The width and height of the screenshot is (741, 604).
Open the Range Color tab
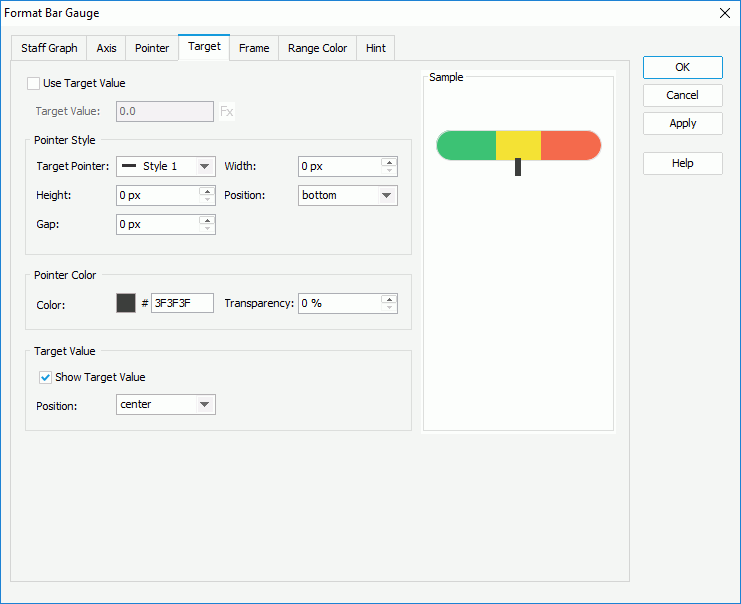[317, 48]
